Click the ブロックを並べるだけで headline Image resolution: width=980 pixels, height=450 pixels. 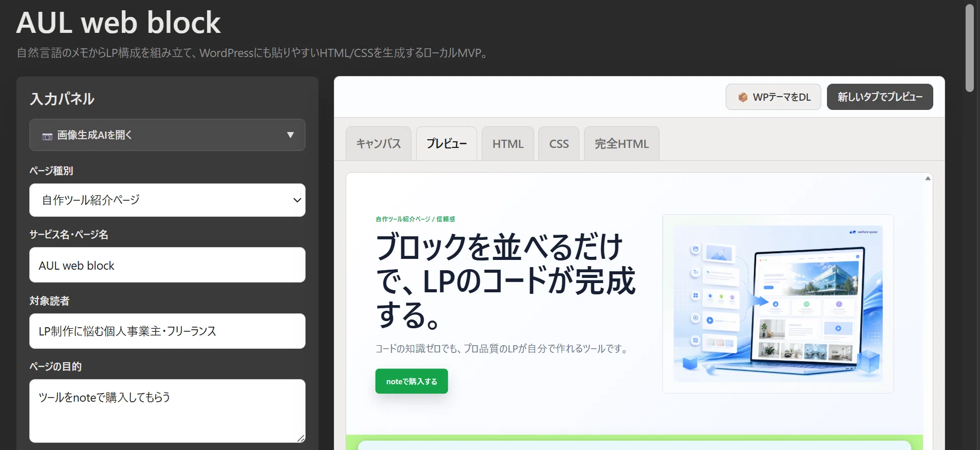(505, 280)
